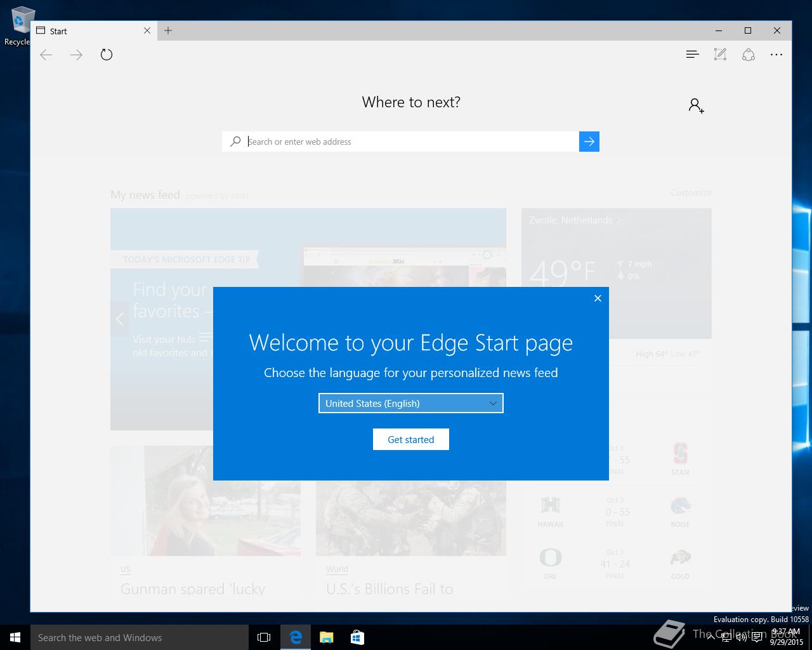This screenshot has width=812, height=650.
Task: Click the Stanford team logo
Action: tap(680, 454)
